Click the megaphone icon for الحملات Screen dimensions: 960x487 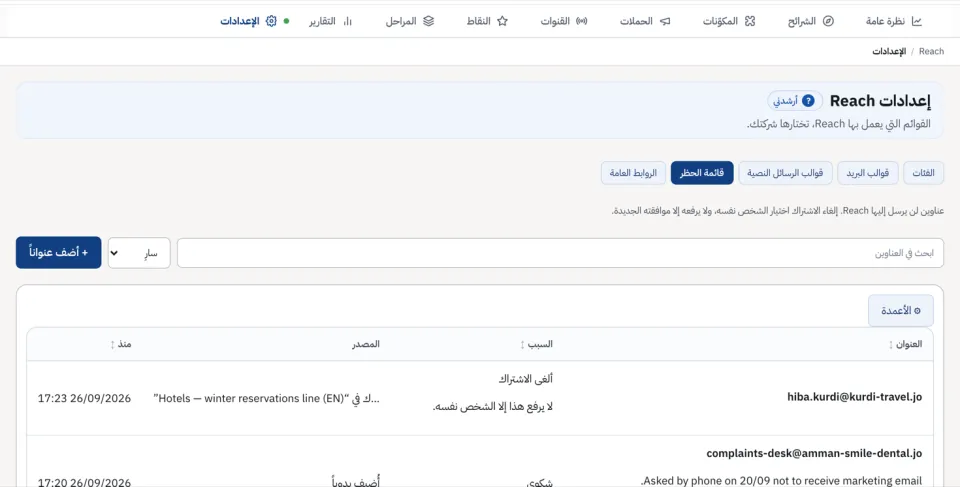(x=665, y=21)
